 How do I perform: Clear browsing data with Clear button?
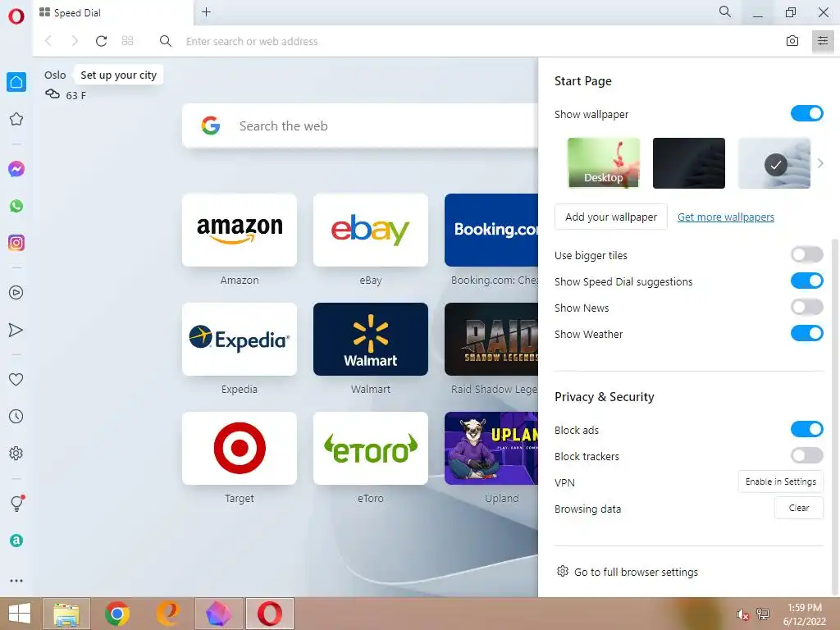799,508
